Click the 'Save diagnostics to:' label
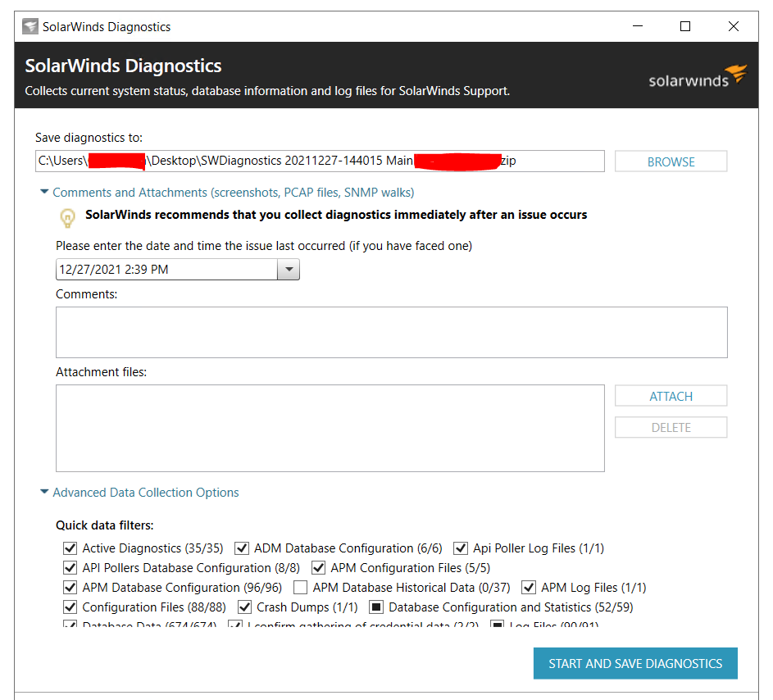The width and height of the screenshot is (773, 700). 89,138
